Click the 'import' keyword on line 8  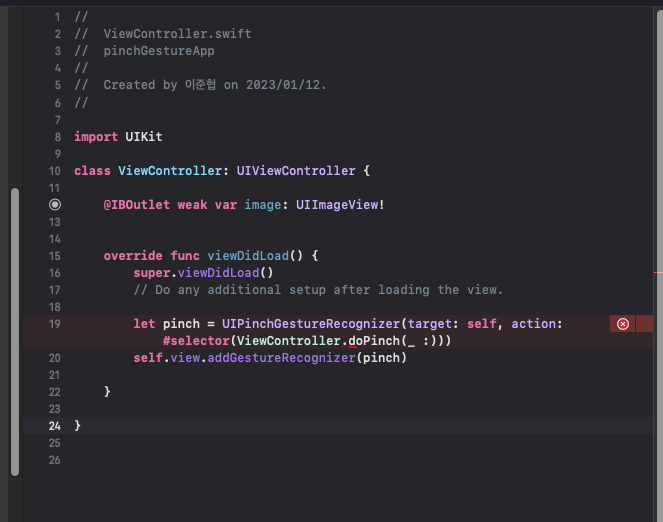point(96,137)
